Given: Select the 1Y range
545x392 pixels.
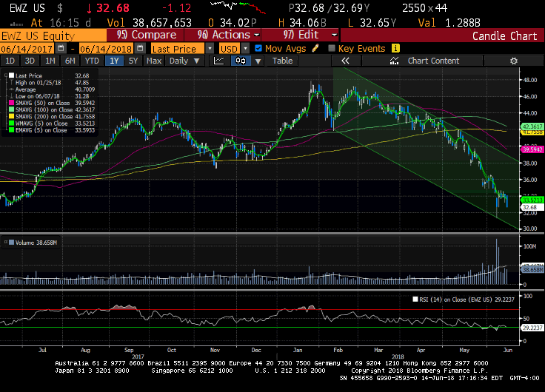Looking at the screenshot, I should tap(114, 61).
